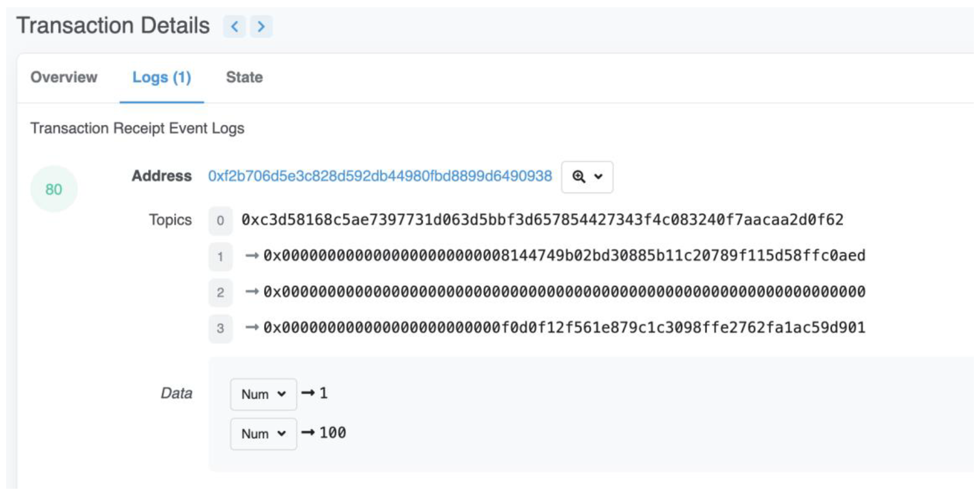Select the Logs (1) tab
980x496 pixels.
click(162, 77)
